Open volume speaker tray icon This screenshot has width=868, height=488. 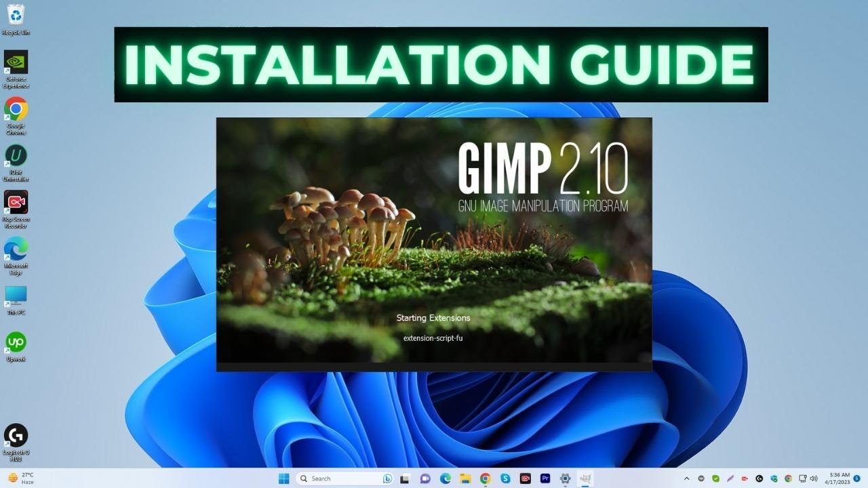814,479
